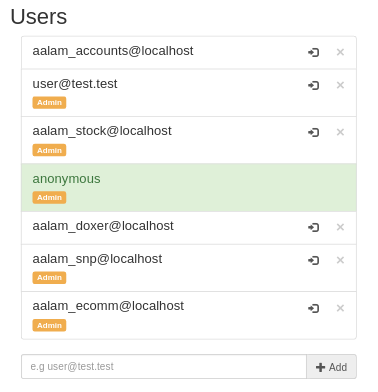Screen dimensions: 378x392
Task: Toggle Admin badge on aalam_snp@localhost
Action: [x=49, y=278]
